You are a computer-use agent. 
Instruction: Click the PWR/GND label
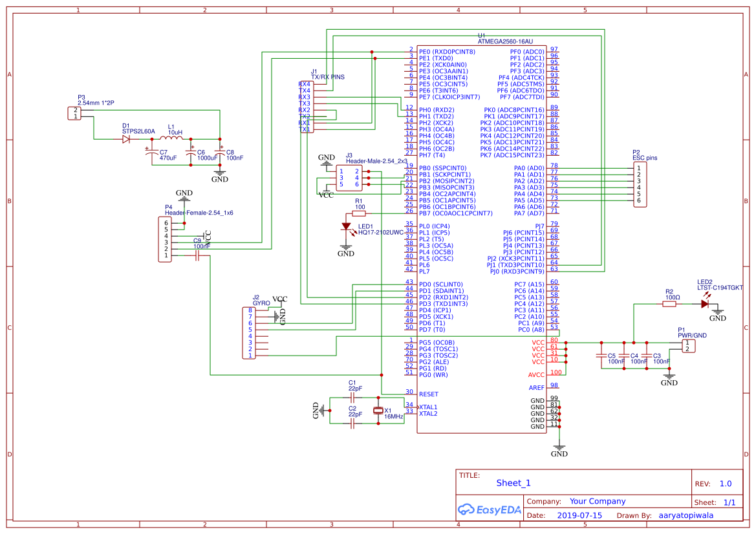[692, 336]
